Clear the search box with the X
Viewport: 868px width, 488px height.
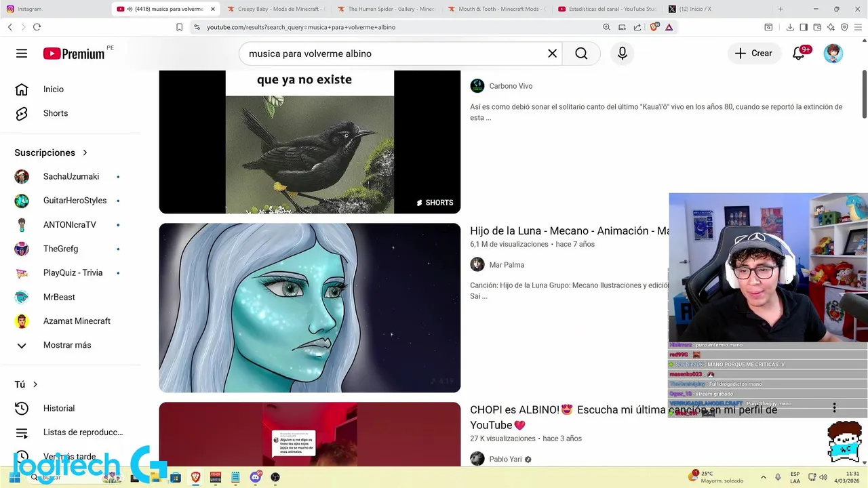tap(552, 54)
